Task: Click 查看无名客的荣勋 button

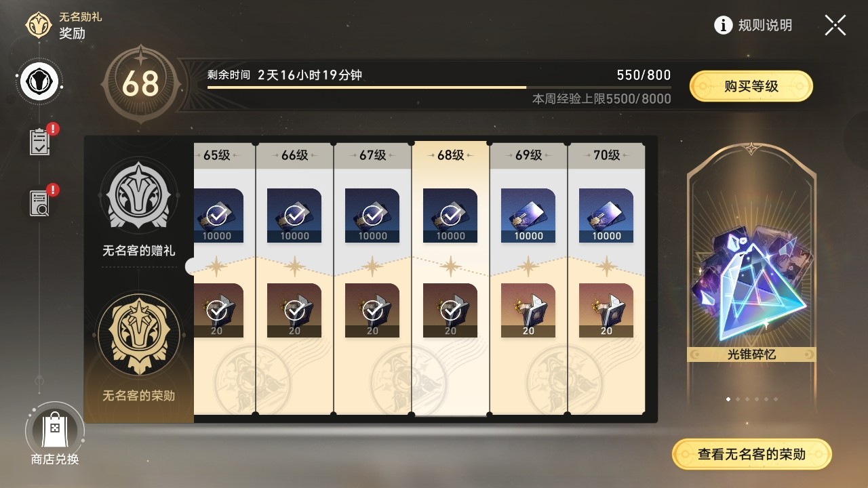Action: [x=751, y=454]
